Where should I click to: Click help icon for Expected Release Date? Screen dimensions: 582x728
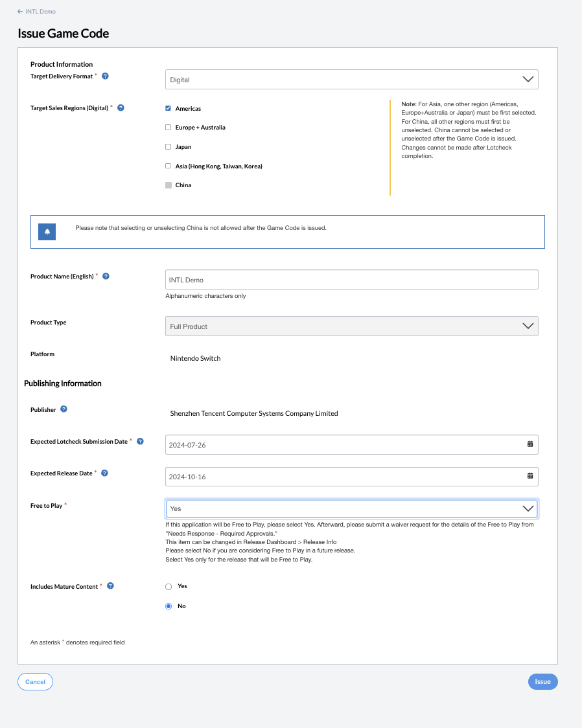click(105, 473)
